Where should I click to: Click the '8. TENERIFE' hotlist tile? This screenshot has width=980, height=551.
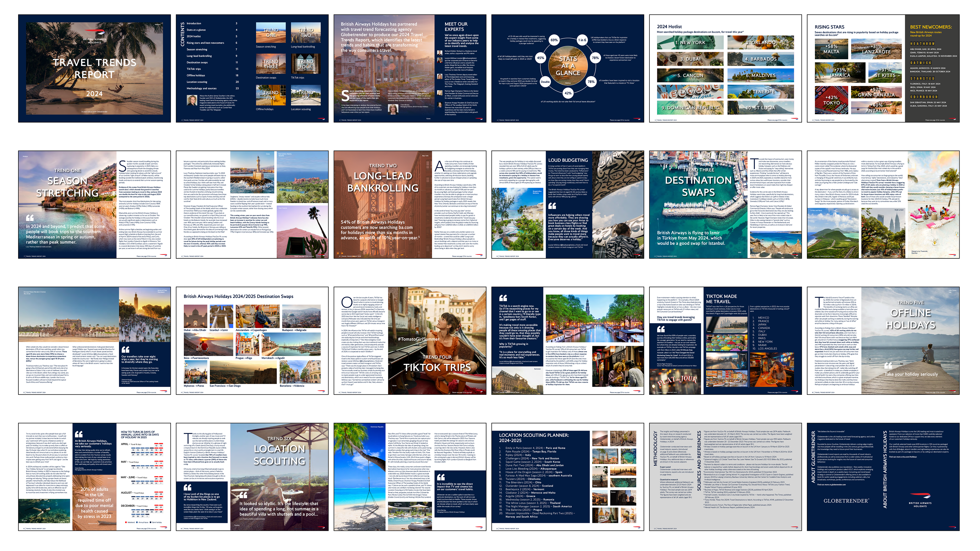point(761,92)
